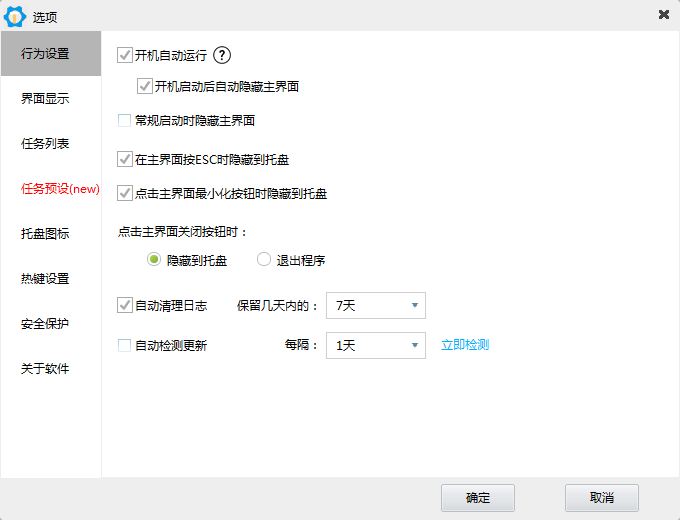Enable 自动检测更新 checkbox
This screenshot has height=520, width=680.
coord(125,345)
